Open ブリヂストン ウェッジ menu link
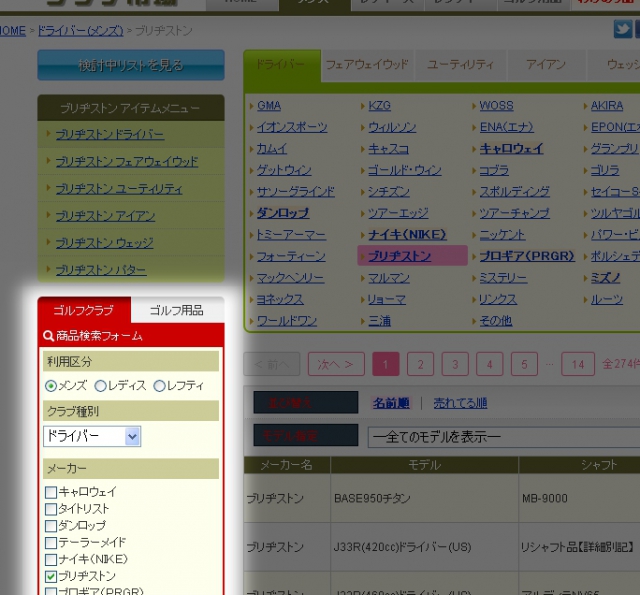 pyautogui.click(x=104, y=243)
